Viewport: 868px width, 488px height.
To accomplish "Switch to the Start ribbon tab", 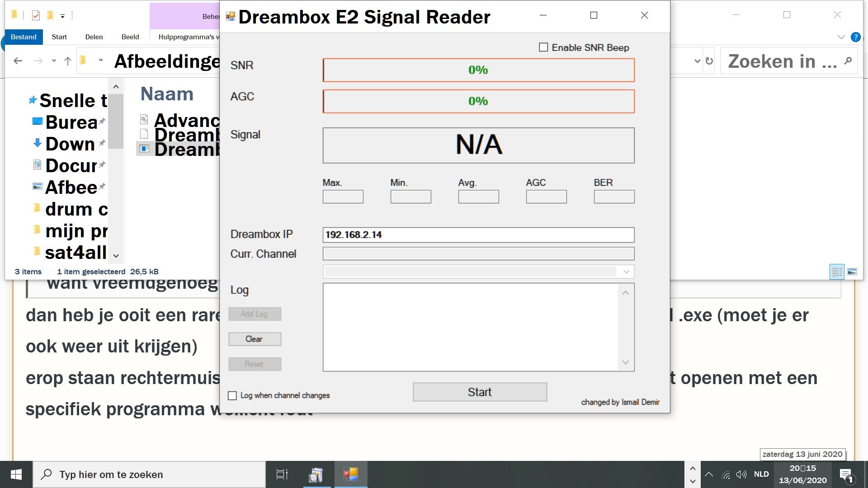I will coord(59,37).
